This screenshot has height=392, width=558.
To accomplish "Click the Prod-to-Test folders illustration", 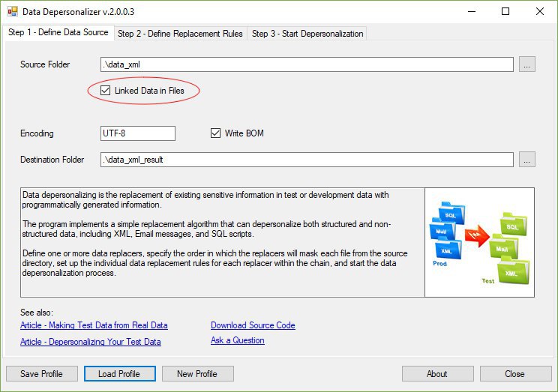I will click(479, 242).
